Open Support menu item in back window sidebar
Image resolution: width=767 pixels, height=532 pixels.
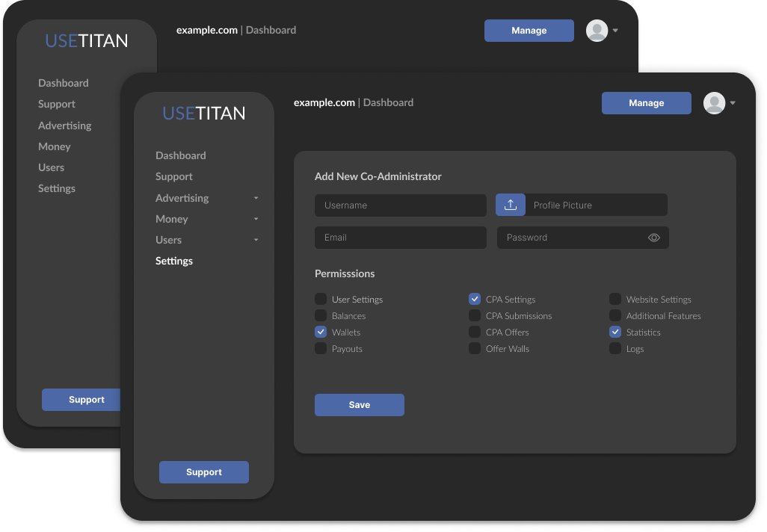point(56,104)
